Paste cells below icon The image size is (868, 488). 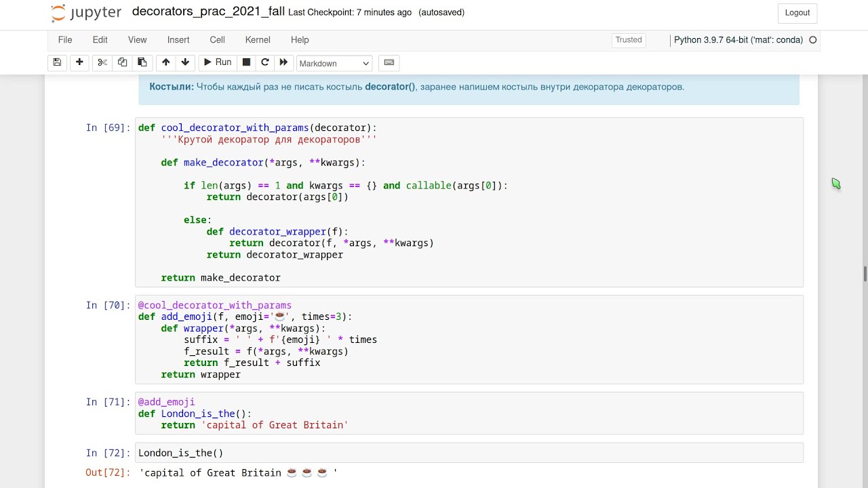pyautogui.click(x=142, y=62)
